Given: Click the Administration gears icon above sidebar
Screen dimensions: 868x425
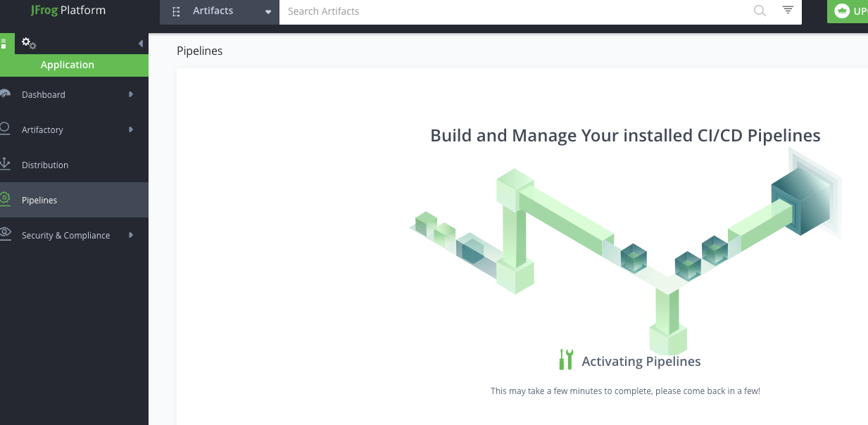Looking at the screenshot, I should pos(29,43).
